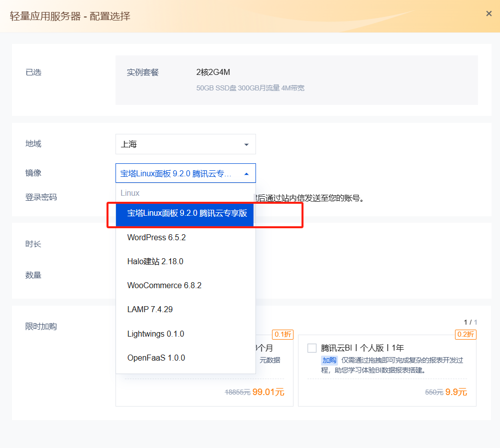Screen dimensions: 500x448
Task: Click the 2核2G4M instance package text
Action: [x=213, y=72]
